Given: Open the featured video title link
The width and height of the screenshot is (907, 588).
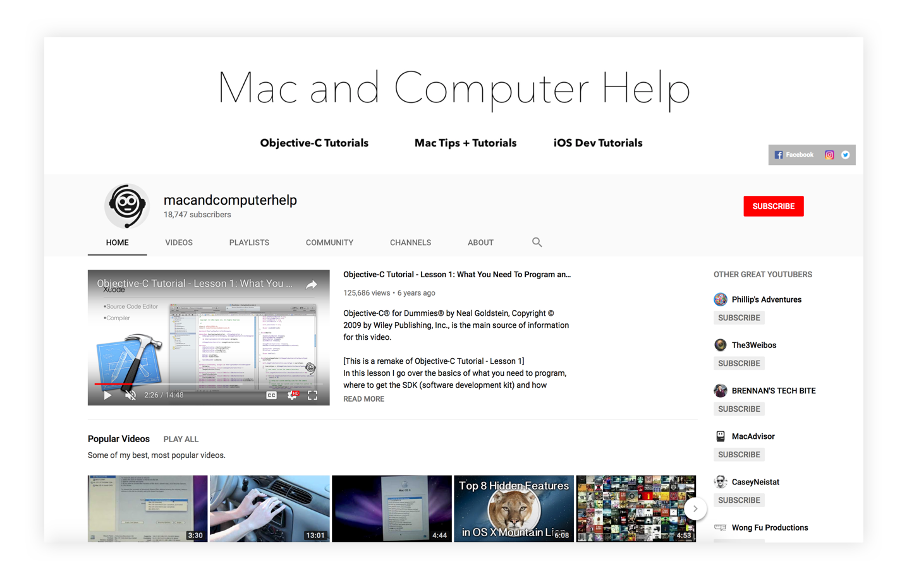Looking at the screenshot, I should (x=457, y=275).
